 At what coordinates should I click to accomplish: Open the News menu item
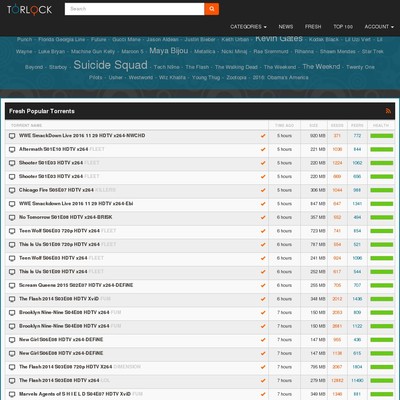tap(286, 27)
